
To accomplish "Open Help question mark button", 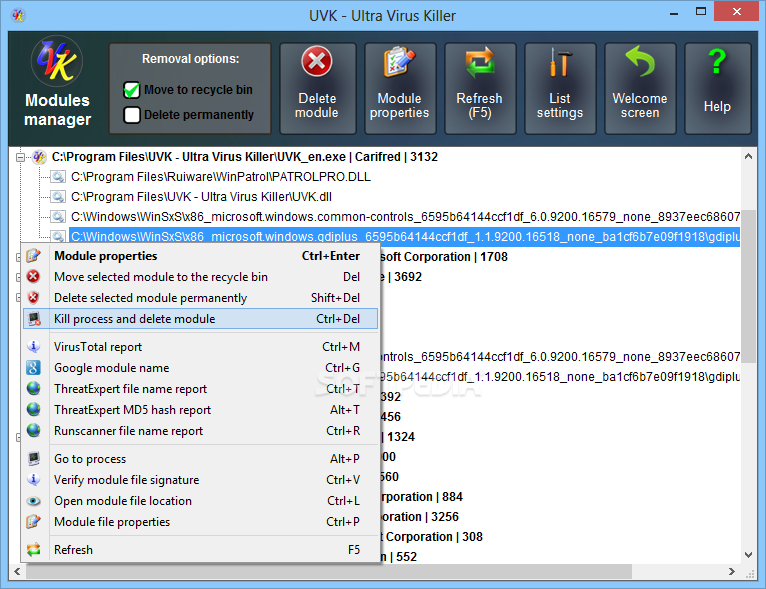I will [x=717, y=88].
